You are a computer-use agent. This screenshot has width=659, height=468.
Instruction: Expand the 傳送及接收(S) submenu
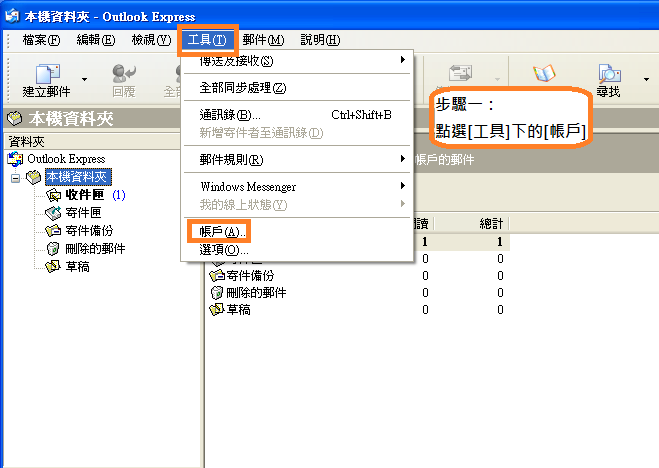(x=297, y=61)
